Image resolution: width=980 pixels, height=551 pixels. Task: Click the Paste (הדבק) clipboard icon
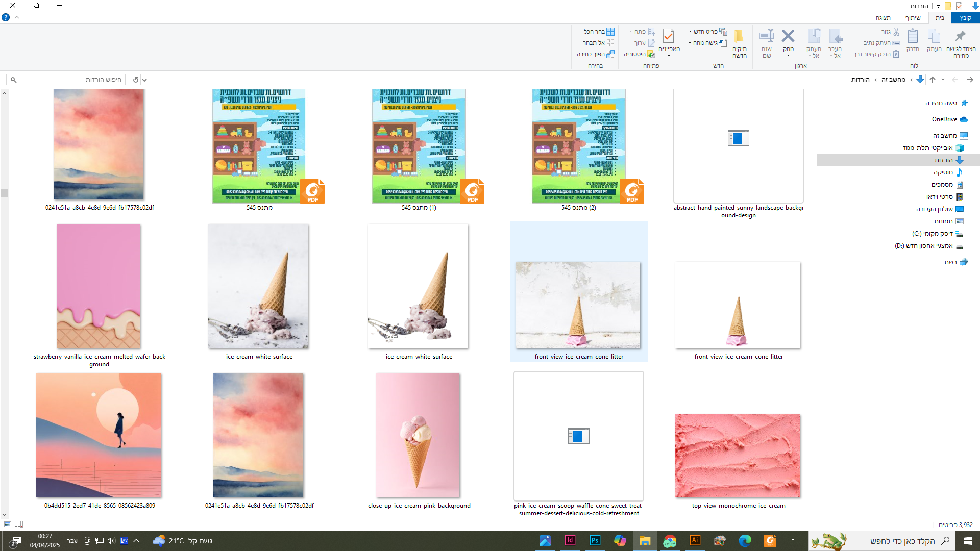pos(912,37)
